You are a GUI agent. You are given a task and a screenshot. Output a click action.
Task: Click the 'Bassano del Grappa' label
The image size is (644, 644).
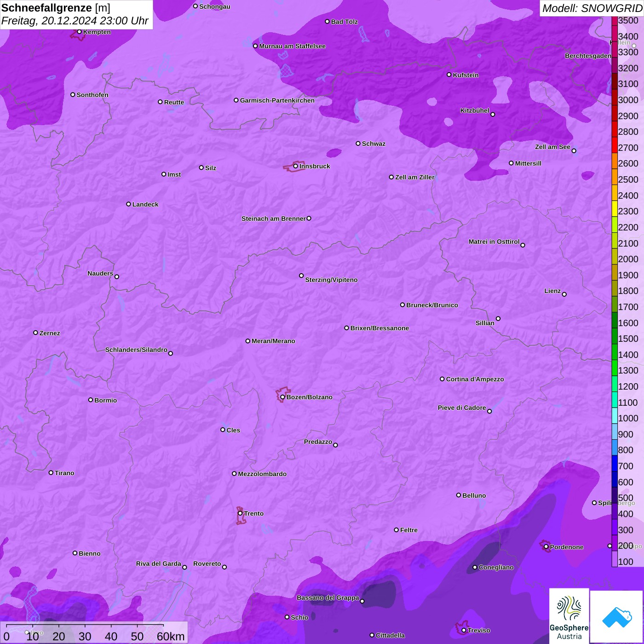[328, 598]
